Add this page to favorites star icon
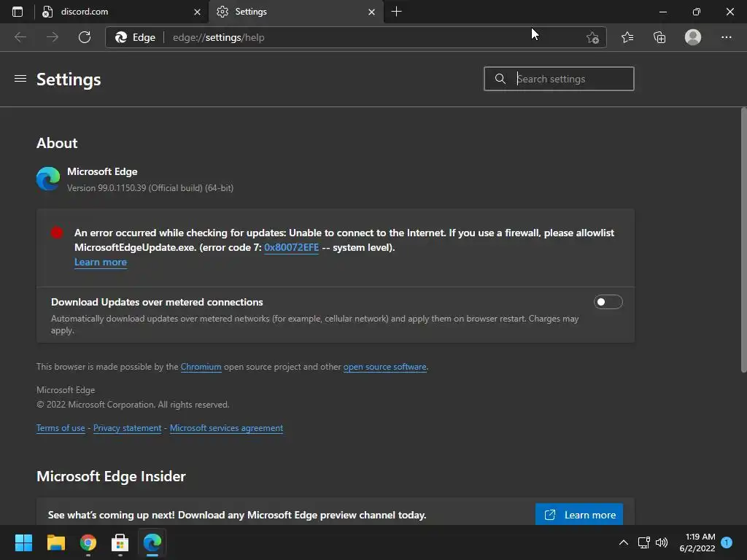This screenshot has height=560, width=747. [592, 37]
